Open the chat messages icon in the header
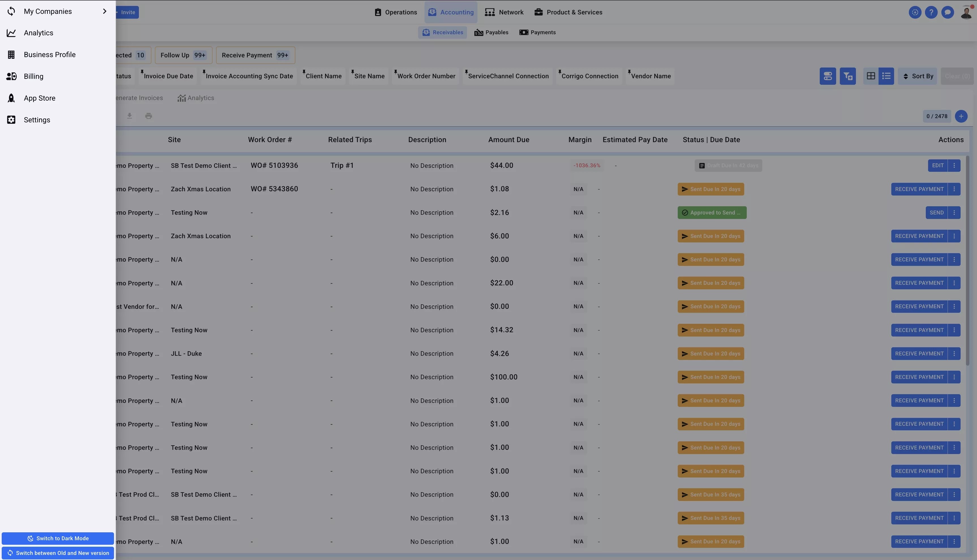The width and height of the screenshot is (977, 560). [x=948, y=12]
